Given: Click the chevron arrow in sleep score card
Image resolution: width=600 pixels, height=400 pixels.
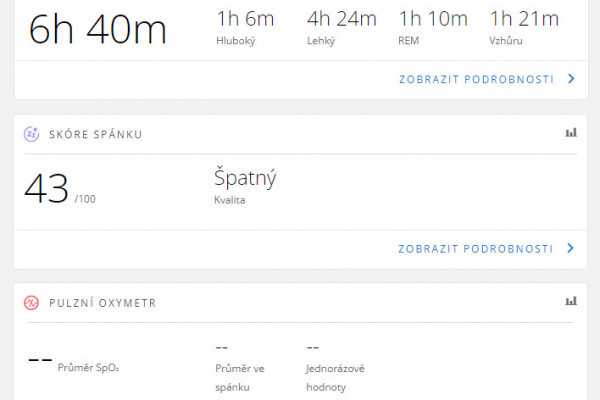Looking at the screenshot, I should [x=571, y=248].
